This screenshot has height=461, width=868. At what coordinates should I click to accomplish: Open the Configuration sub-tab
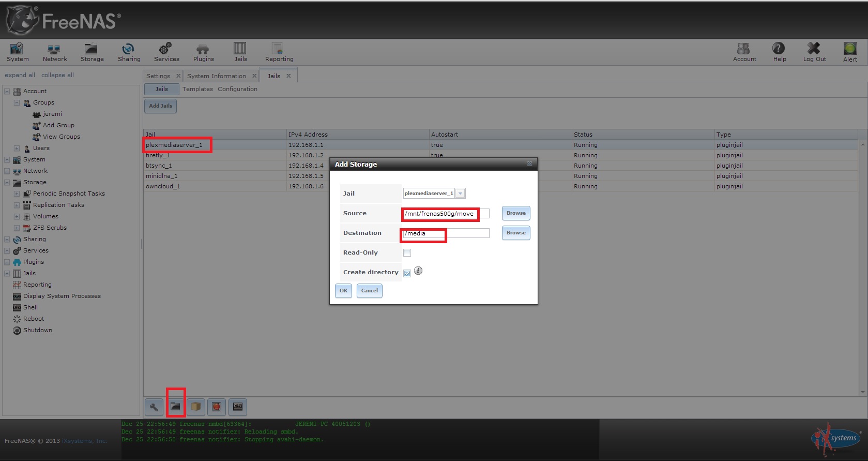point(237,89)
